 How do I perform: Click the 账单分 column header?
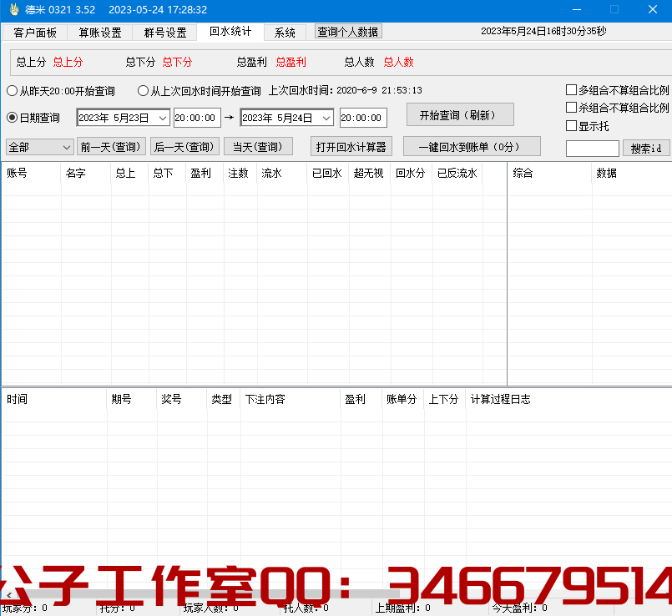[x=402, y=400]
